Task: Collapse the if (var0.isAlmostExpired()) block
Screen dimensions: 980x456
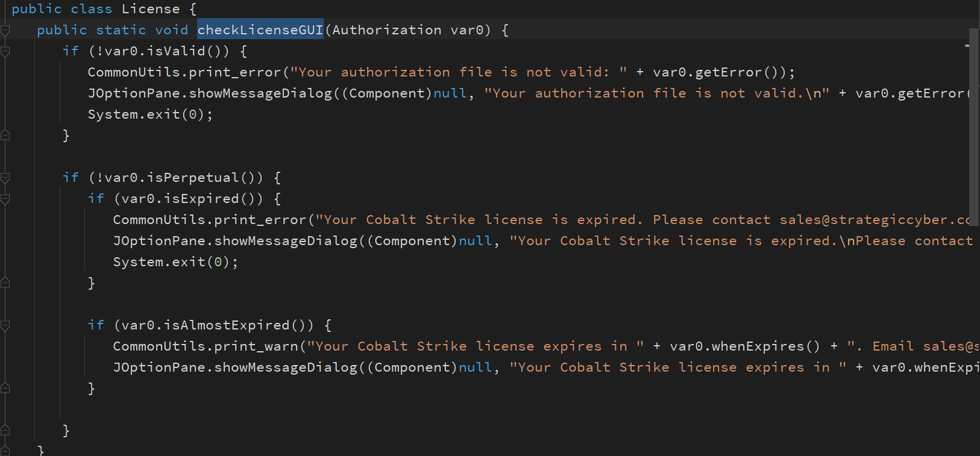Action: pyautogui.click(x=5, y=325)
